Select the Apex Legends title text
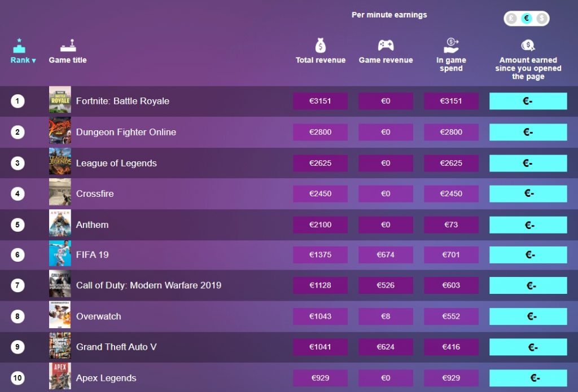This screenshot has height=392, width=578. (x=106, y=378)
